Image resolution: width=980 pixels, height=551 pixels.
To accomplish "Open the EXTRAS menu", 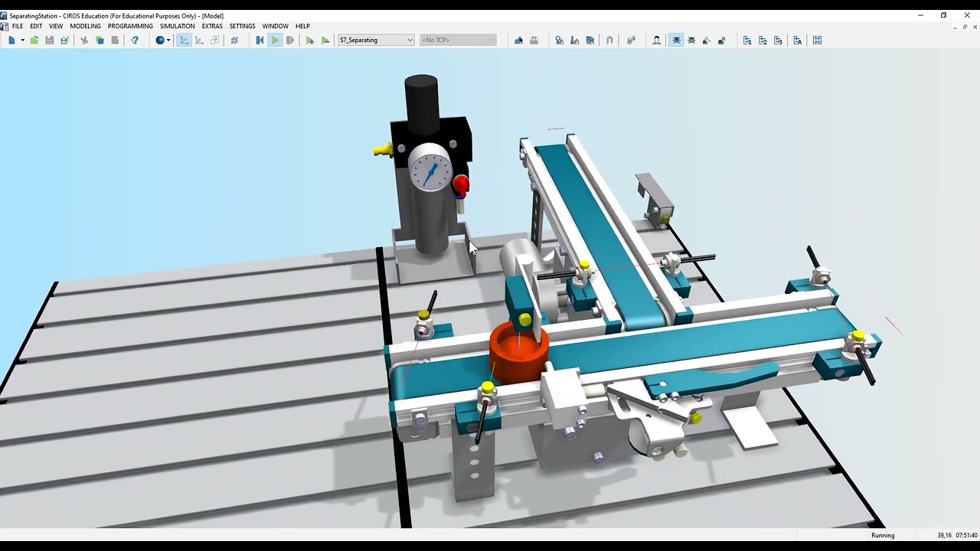I will click(212, 26).
